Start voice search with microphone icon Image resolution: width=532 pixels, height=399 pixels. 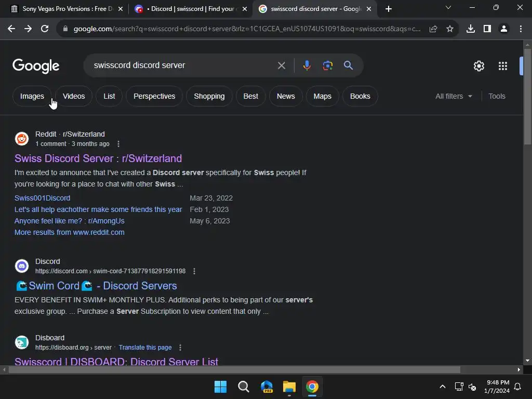307,65
